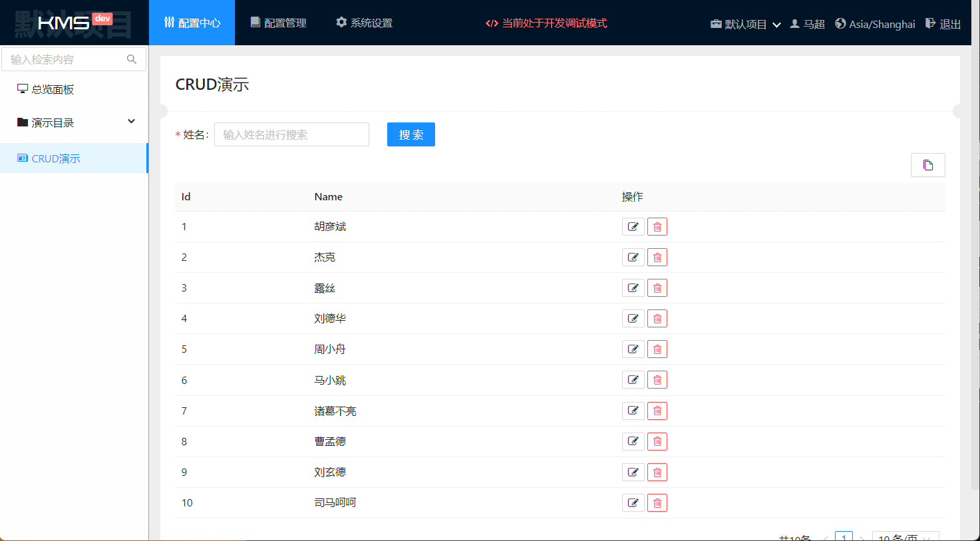
Task: Open the page size selector dropdown
Action: [x=905, y=536]
